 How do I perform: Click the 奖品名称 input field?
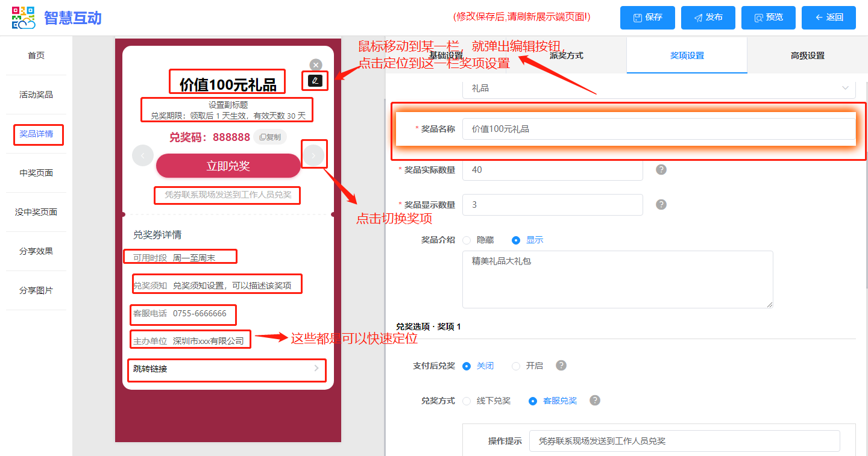coord(659,129)
